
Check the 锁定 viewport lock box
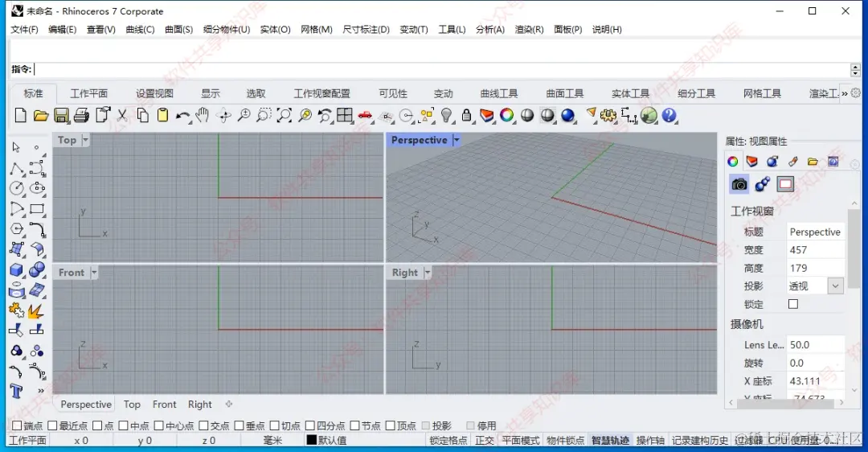[793, 304]
